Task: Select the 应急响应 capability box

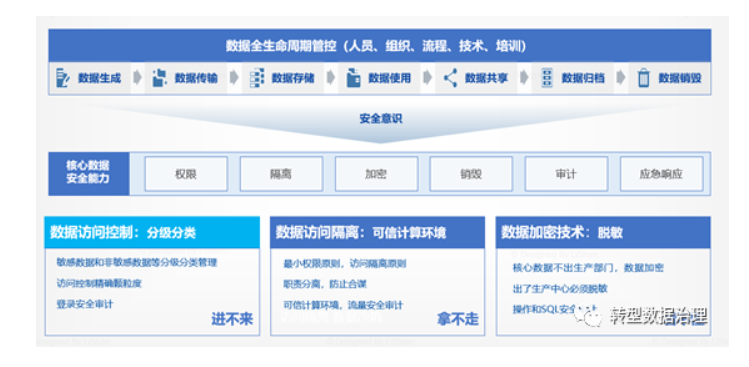Action: [662, 174]
